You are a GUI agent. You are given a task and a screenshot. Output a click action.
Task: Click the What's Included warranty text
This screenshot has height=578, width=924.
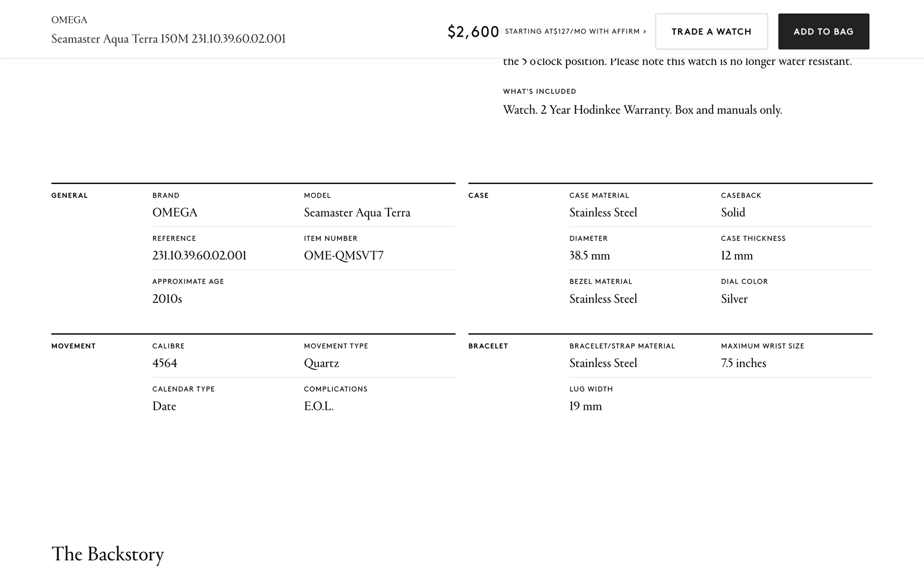642,110
